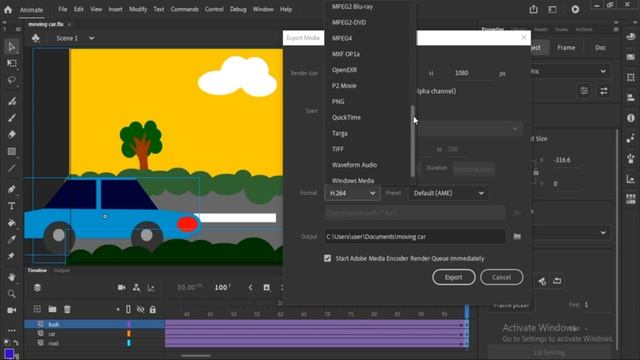Click the format list scrollbar thumb
Screen dimensions: 640x360
[x=413, y=141]
